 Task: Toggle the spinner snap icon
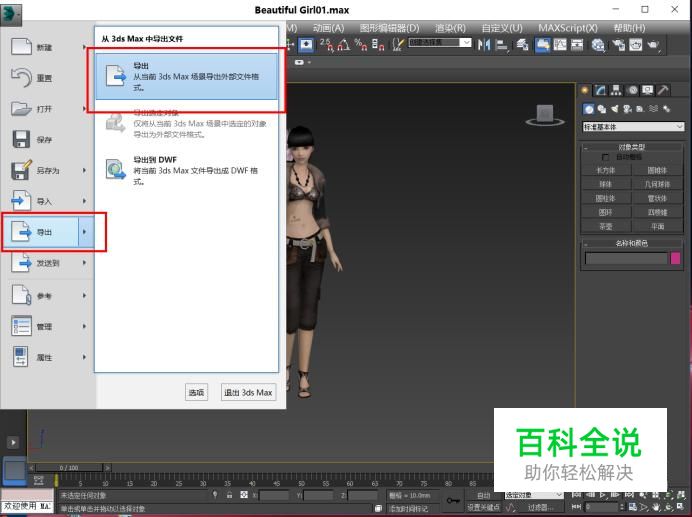(x=378, y=45)
